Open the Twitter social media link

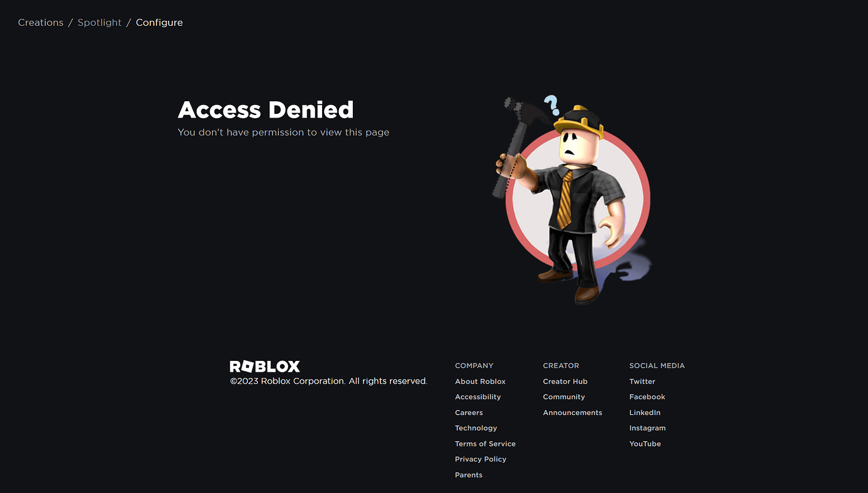[642, 382]
